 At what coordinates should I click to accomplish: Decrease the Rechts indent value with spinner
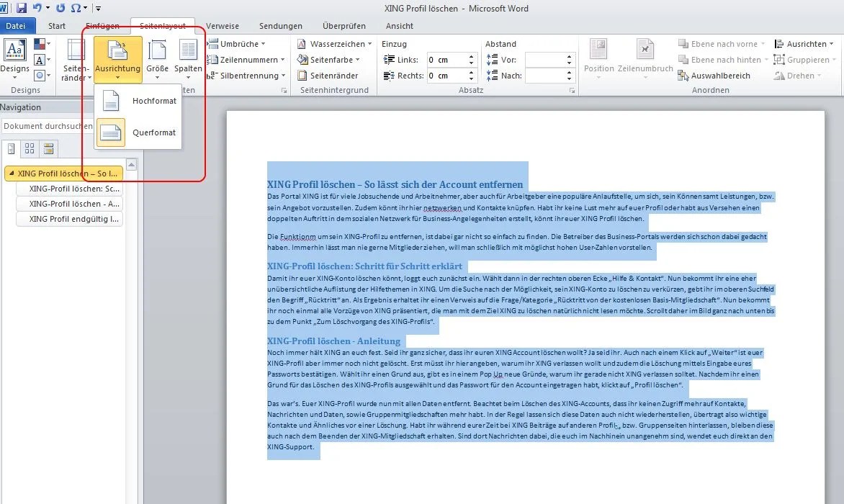point(472,78)
